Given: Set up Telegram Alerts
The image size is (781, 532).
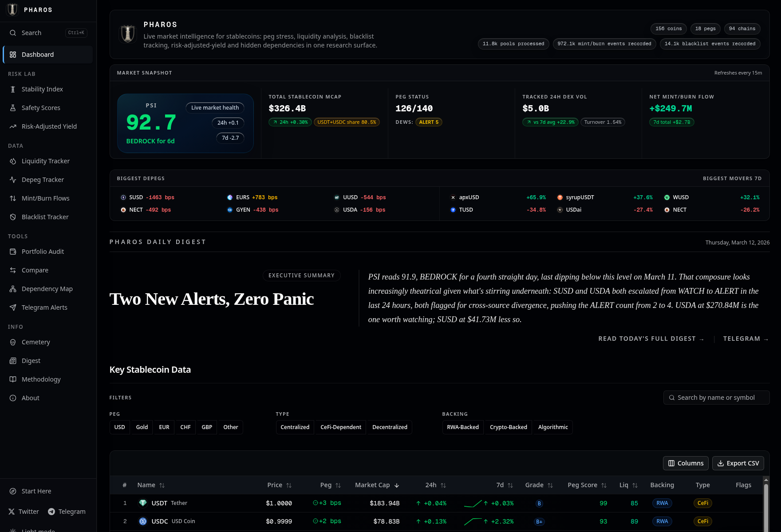Looking at the screenshot, I should point(44,307).
